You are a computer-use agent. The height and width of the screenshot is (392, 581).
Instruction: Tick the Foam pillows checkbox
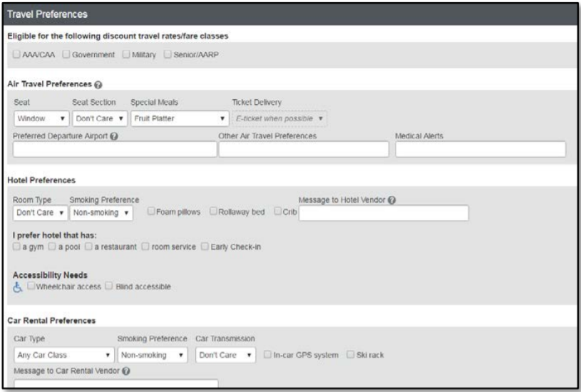151,212
